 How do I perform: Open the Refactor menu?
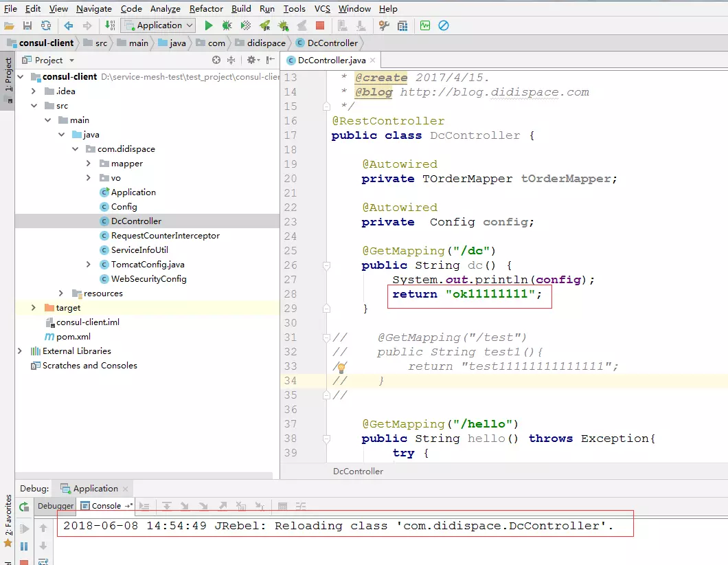pos(206,9)
